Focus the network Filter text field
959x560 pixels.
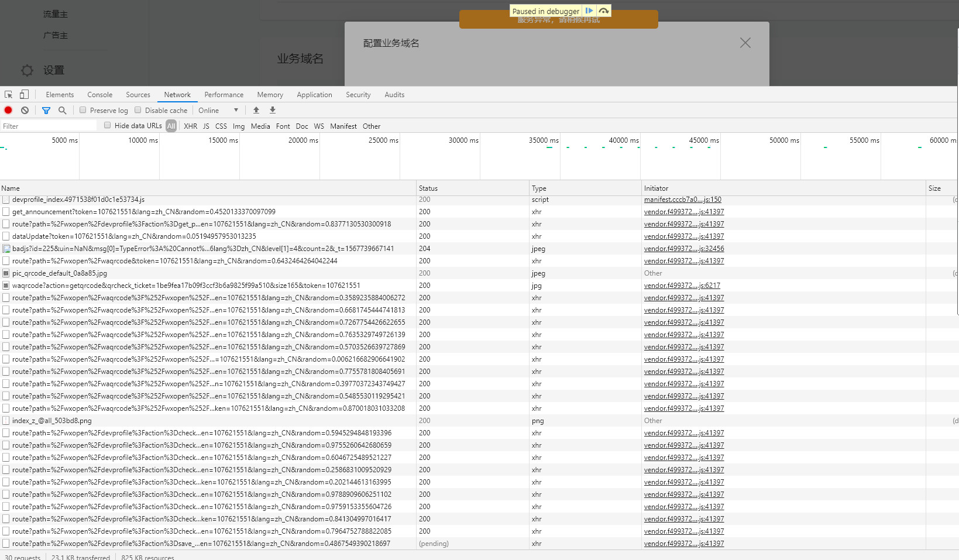click(x=49, y=126)
